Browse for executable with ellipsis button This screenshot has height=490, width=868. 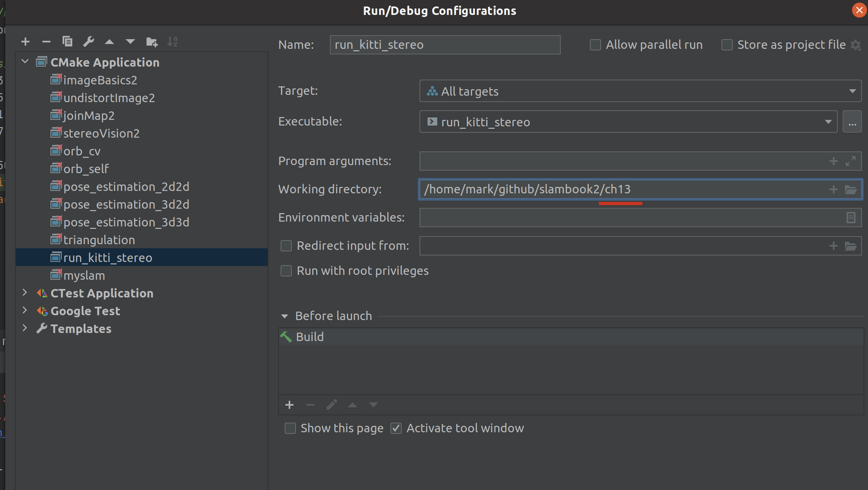coord(852,122)
